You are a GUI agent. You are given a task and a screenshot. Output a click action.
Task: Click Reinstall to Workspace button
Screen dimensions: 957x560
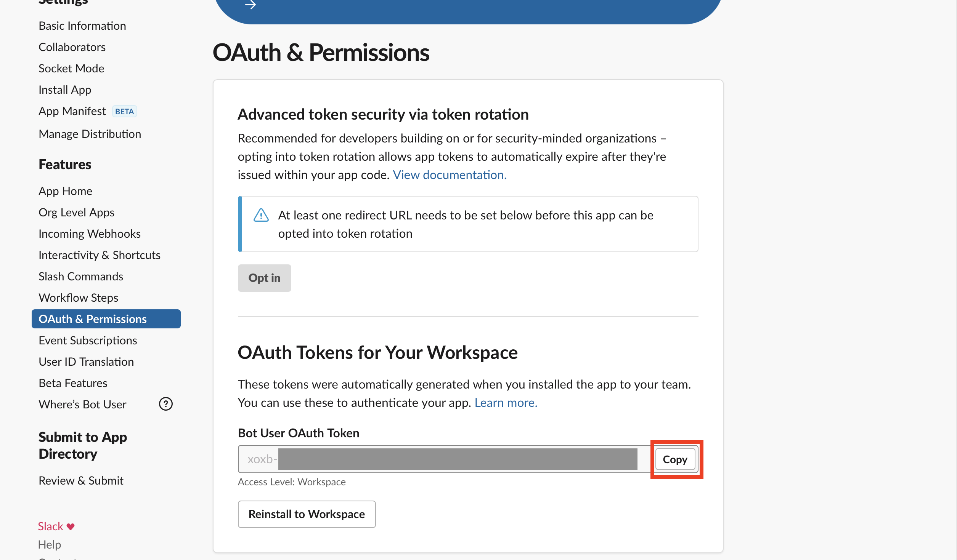click(x=307, y=514)
